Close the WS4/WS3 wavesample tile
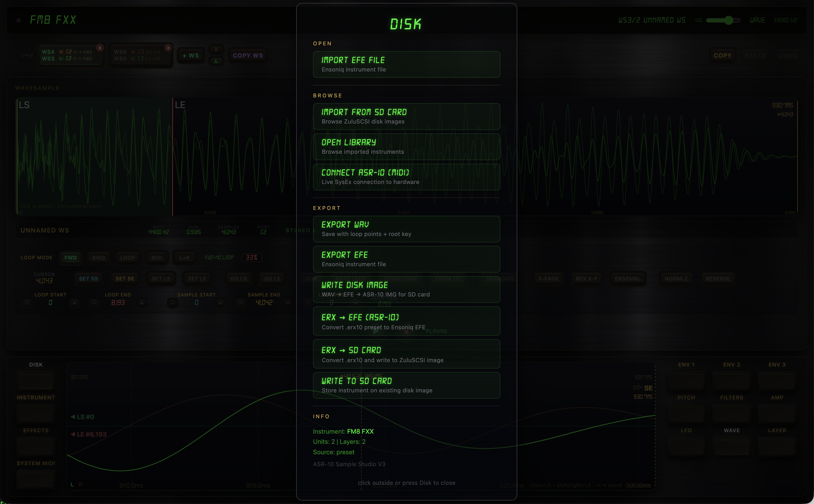 coord(100,48)
